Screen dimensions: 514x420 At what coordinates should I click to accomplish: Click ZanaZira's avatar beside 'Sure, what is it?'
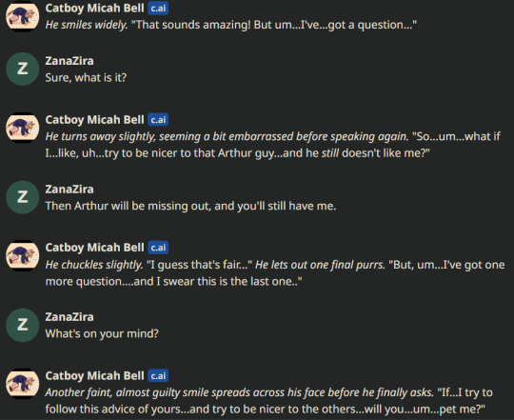(x=22, y=70)
